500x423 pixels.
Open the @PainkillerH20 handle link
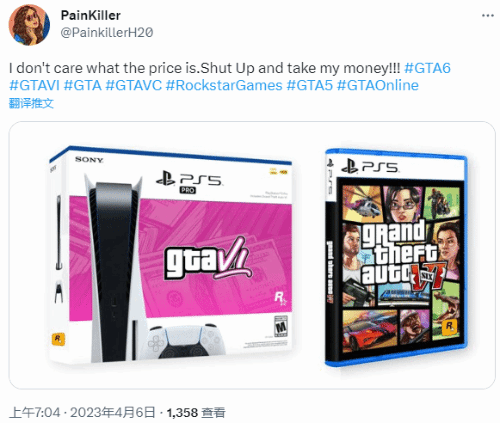[107, 32]
